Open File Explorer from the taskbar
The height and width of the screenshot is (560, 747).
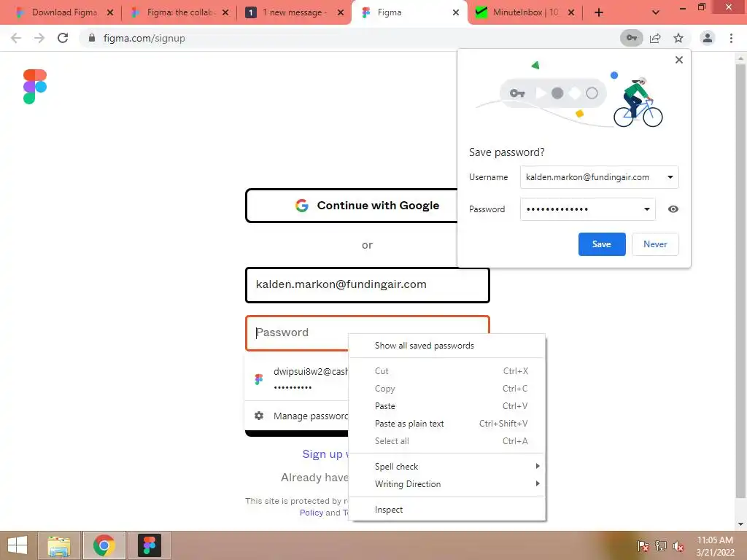click(x=59, y=545)
